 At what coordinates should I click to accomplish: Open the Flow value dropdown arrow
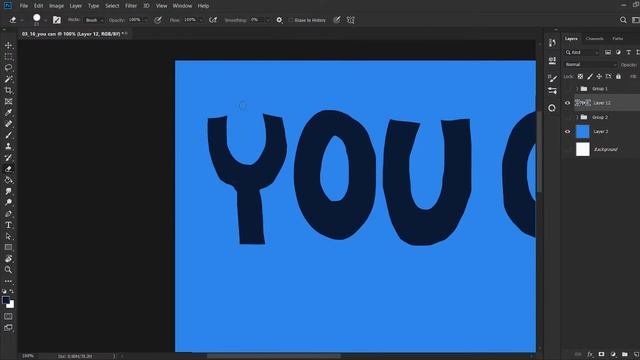click(200, 20)
